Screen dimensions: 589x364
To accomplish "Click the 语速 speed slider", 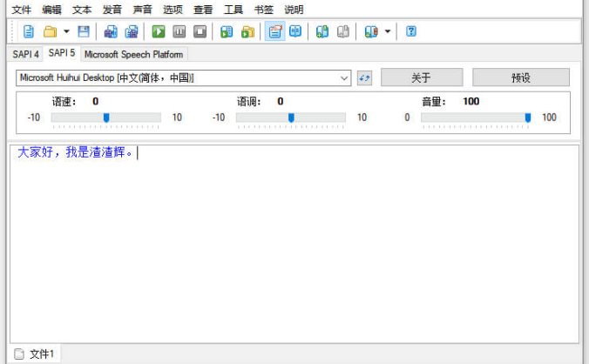I will tap(106, 118).
